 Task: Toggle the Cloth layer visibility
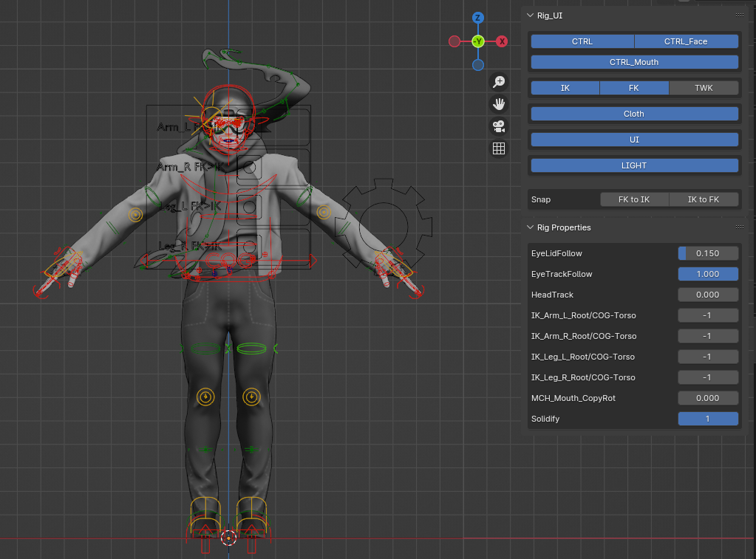[635, 114]
